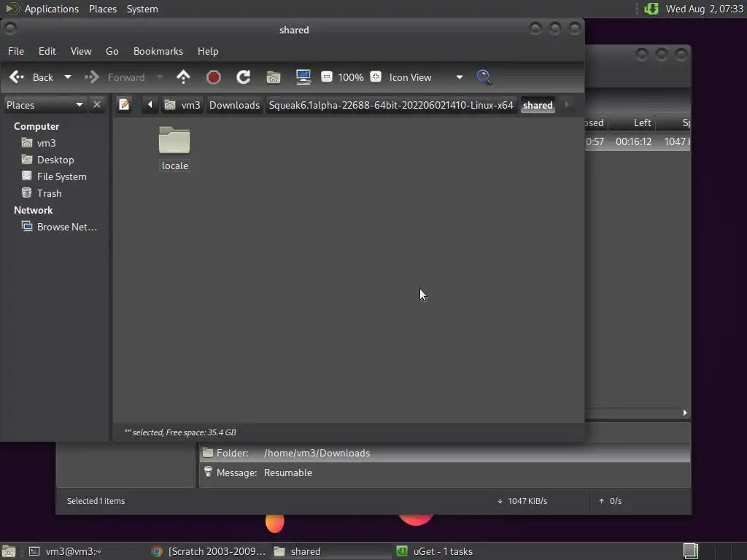The height and width of the screenshot is (560, 747).
Task: Open Trash in sidebar
Action: (x=49, y=192)
